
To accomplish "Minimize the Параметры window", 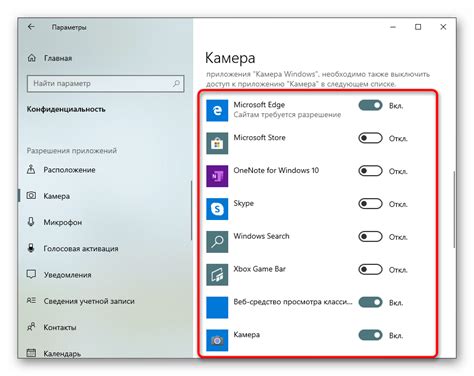I will 393,27.
